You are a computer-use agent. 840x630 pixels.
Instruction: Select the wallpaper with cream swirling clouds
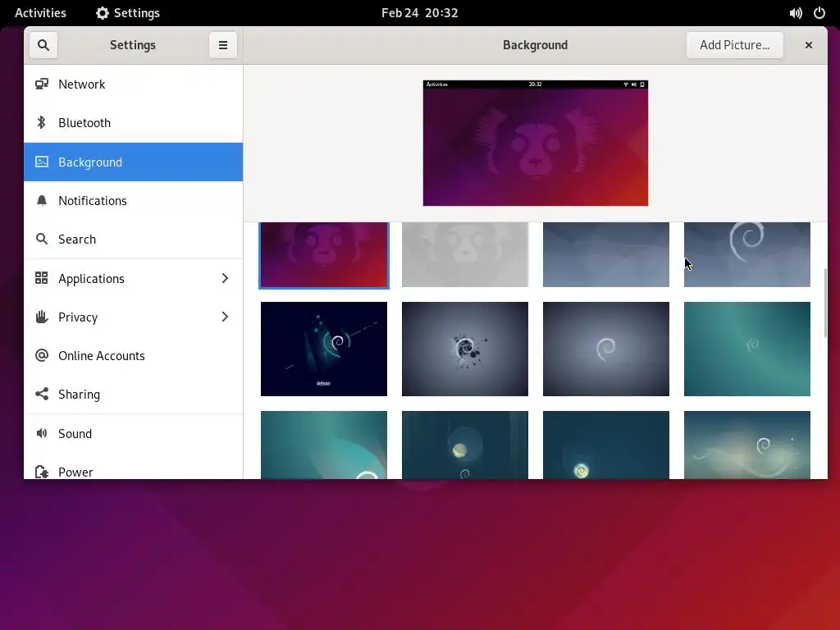[x=746, y=445]
